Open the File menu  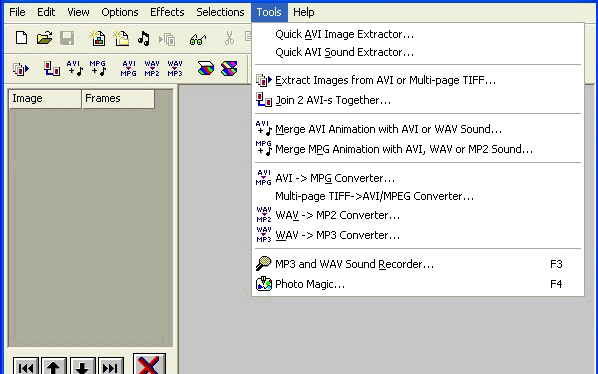point(17,12)
